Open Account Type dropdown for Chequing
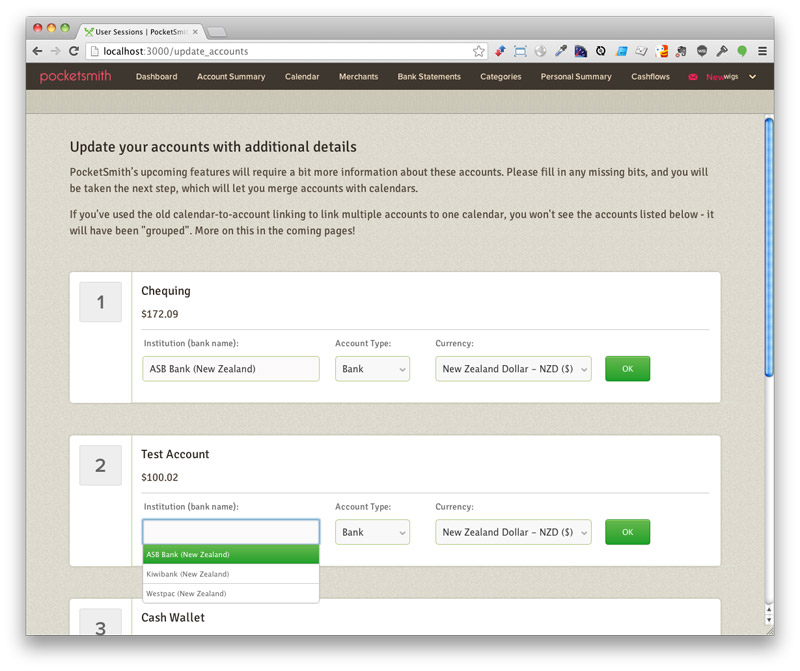 click(x=372, y=369)
